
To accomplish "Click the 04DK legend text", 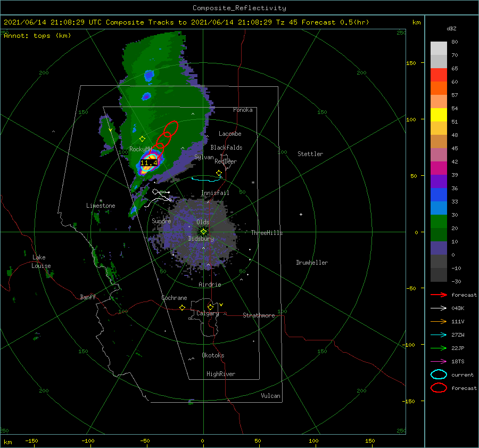I will click(458, 308).
